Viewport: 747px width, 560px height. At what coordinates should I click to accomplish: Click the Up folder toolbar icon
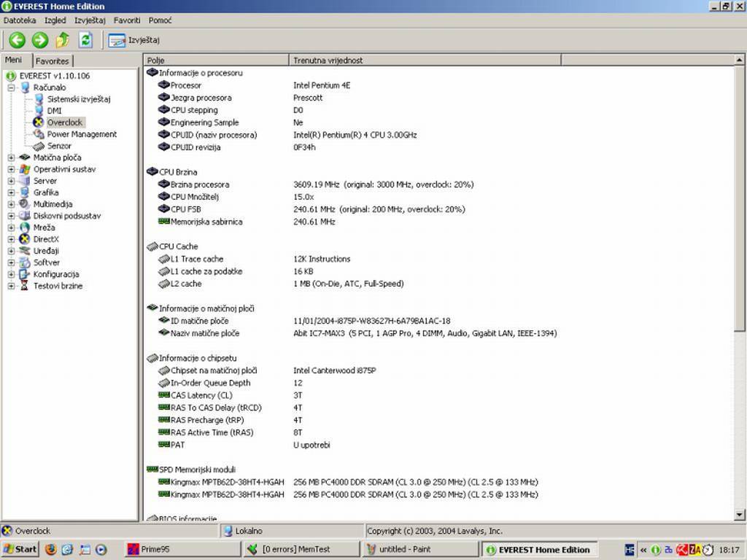tap(63, 40)
